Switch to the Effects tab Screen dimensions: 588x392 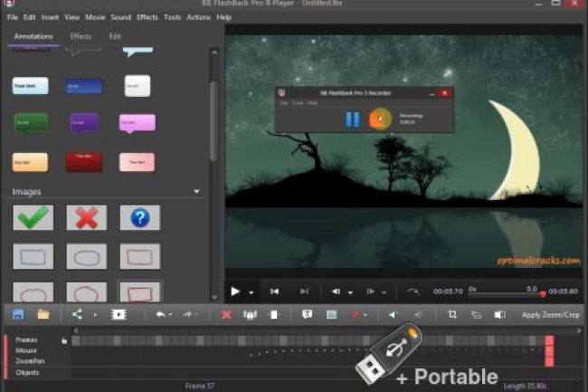81,36
